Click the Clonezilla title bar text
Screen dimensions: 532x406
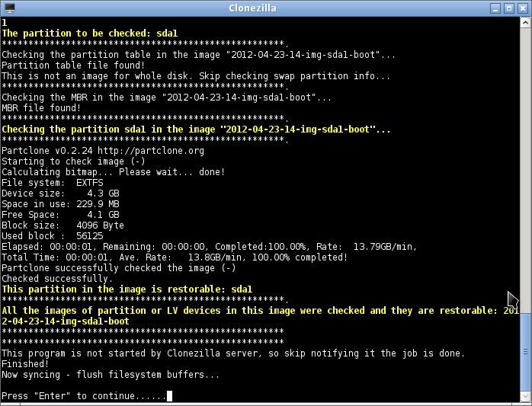coord(251,8)
